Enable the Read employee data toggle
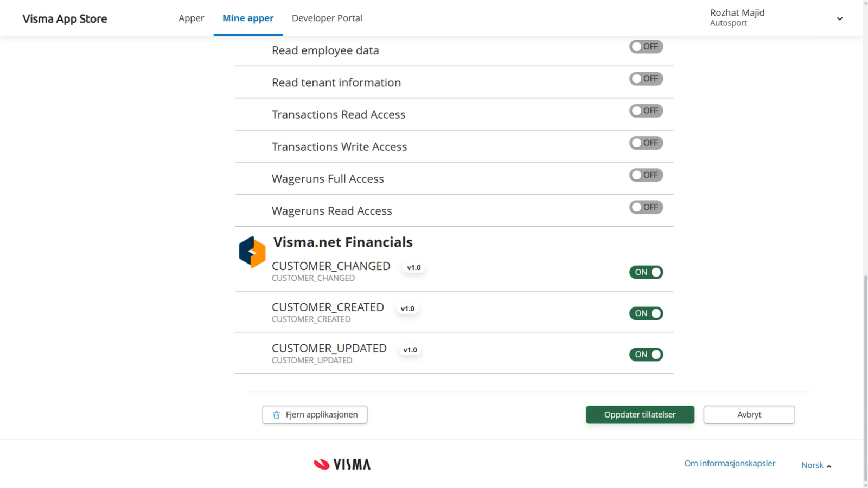The image size is (868, 488). [646, 47]
